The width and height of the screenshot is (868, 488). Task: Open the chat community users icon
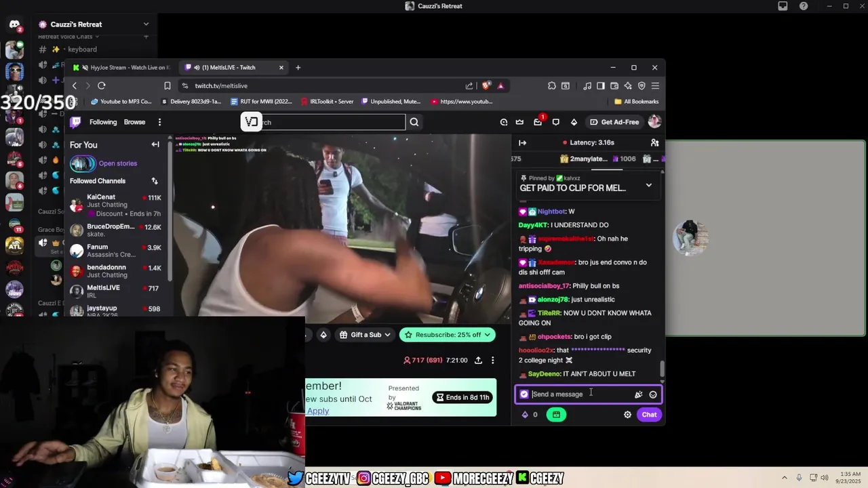tap(654, 142)
